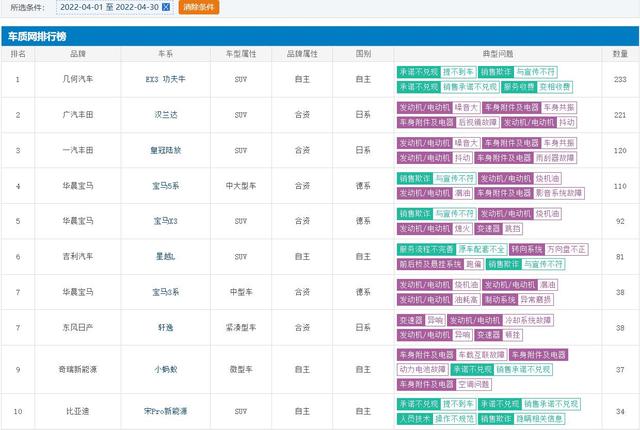The height and width of the screenshot is (430, 640).
Task: Open the 轩逸 car series link
Action: [165, 328]
